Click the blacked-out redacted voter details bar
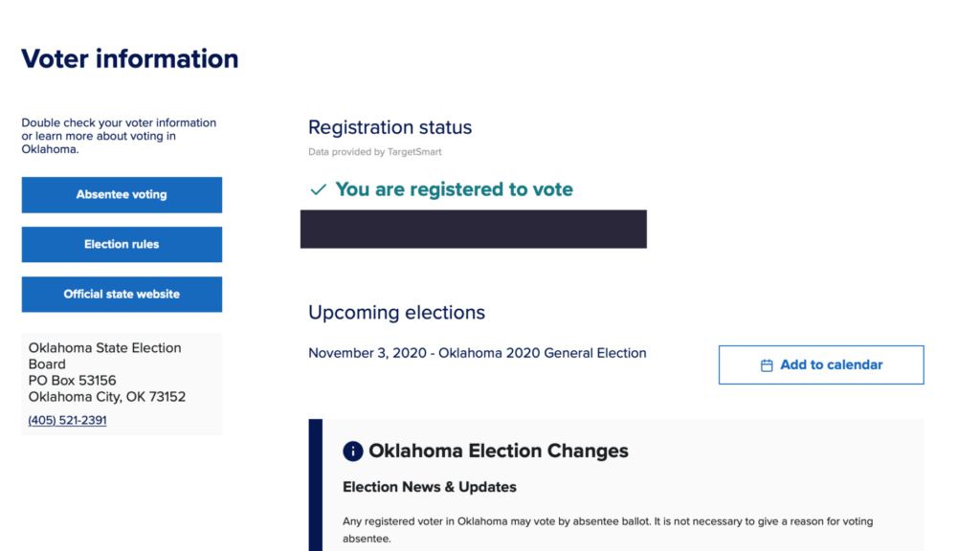980x551 pixels. [473, 230]
